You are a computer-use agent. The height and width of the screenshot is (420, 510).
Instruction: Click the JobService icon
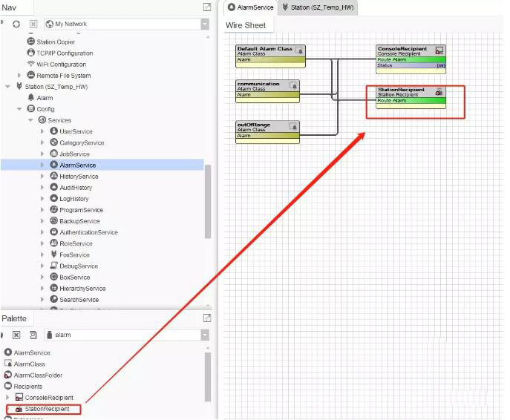(53, 154)
